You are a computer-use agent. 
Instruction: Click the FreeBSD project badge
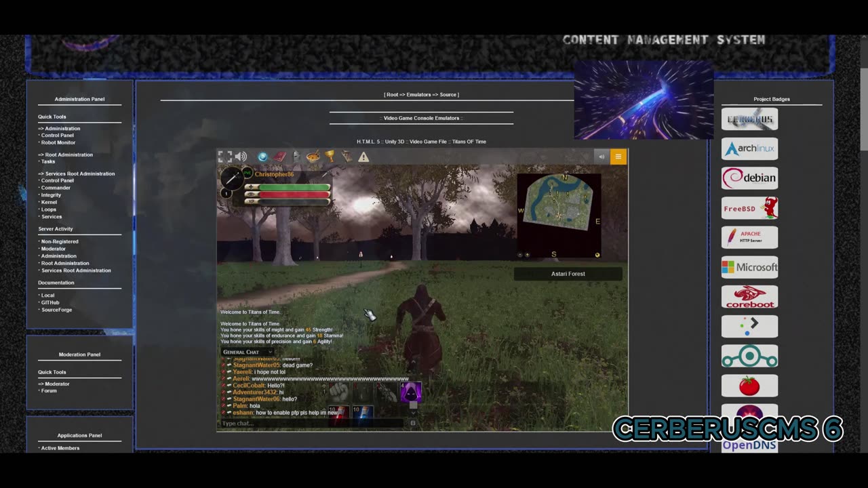(749, 207)
